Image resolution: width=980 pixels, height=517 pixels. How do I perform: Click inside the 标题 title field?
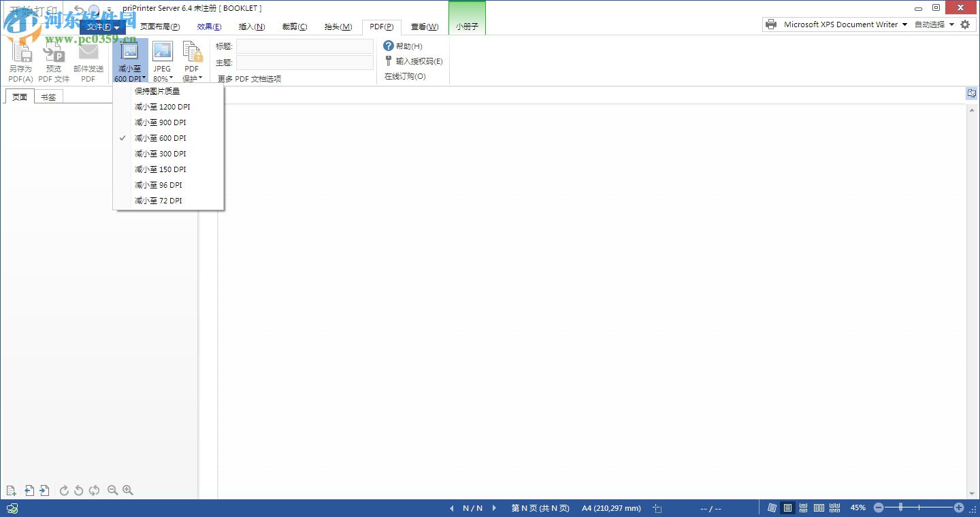pos(304,46)
